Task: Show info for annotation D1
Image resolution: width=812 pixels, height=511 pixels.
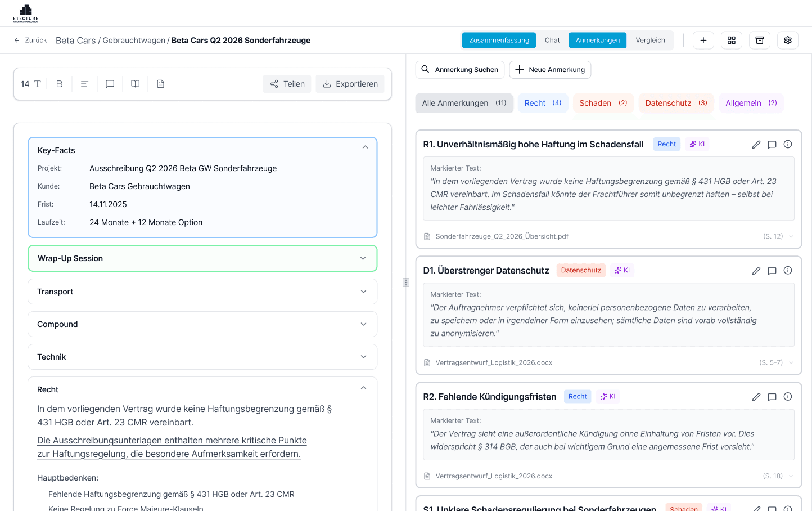Action: coord(787,270)
